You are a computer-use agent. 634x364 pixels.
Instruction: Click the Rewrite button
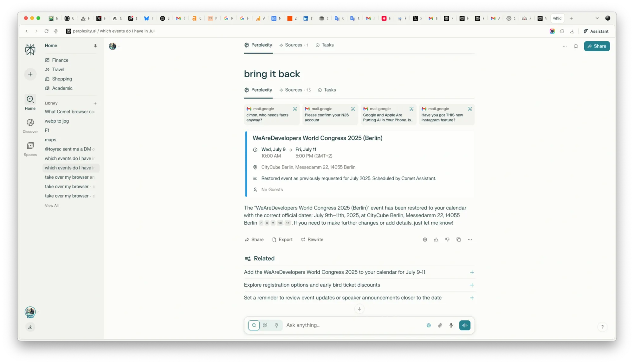coord(312,240)
